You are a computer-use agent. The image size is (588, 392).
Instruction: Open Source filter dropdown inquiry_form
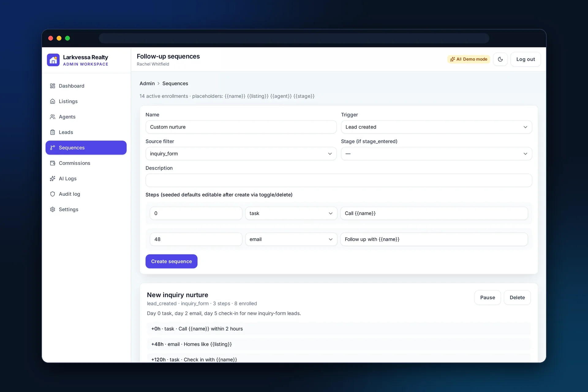pyautogui.click(x=241, y=154)
